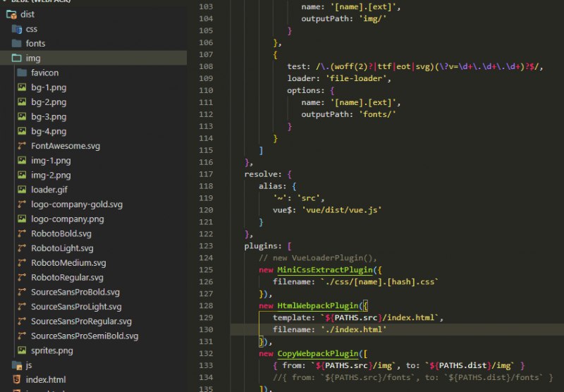The height and width of the screenshot is (392, 564).
Task: Open file img-2.png
Action: (51, 175)
